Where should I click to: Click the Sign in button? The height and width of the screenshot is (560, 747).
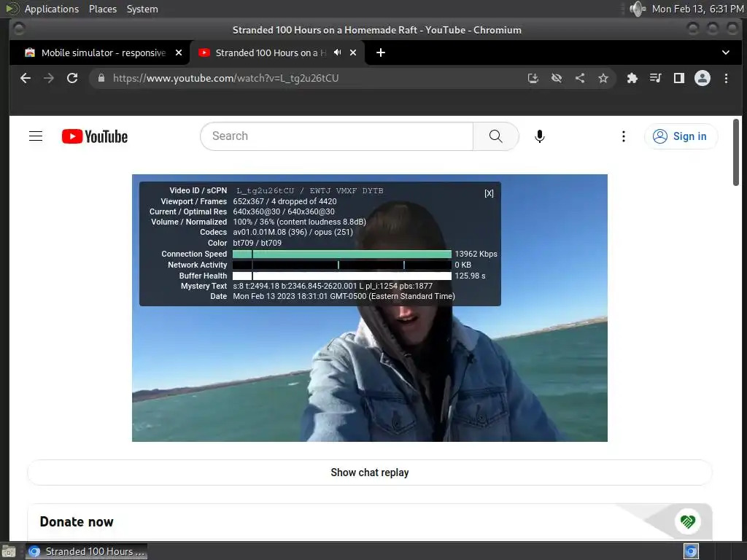(681, 136)
